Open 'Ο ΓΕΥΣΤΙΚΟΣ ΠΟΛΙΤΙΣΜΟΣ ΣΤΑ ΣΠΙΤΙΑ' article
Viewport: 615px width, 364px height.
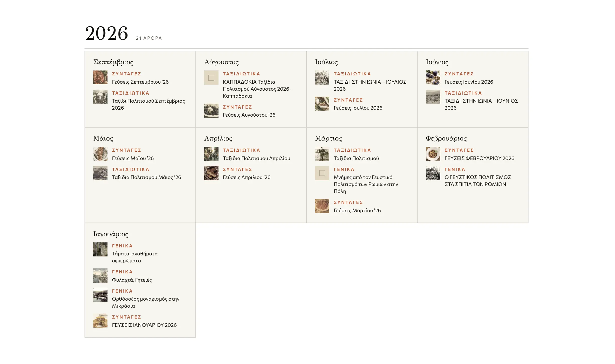[x=477, y=181]
